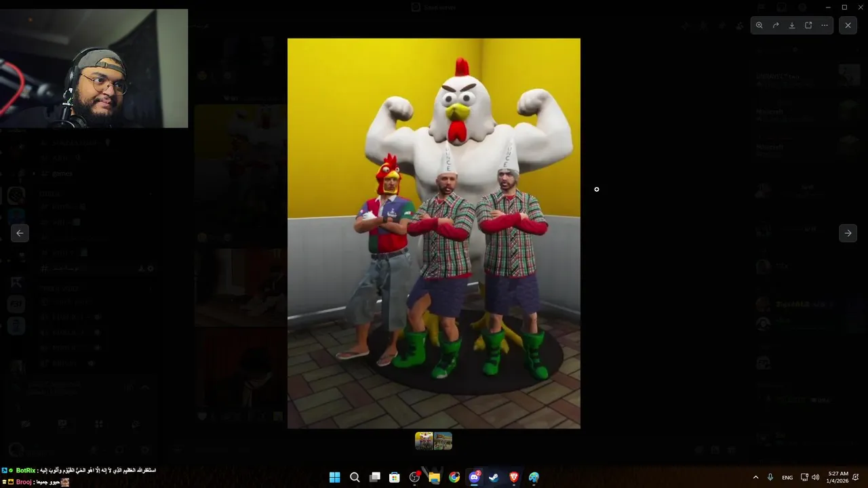
Task: Select the yellow chicken image thumbnail
Action: 425,441
